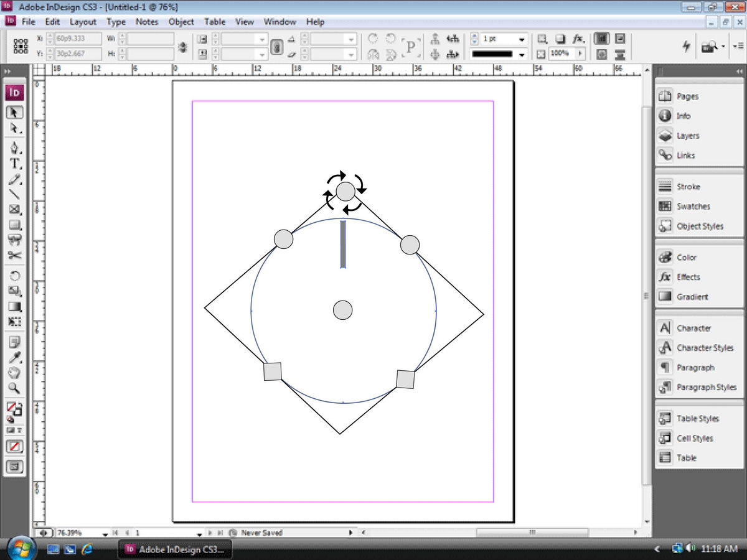747x560 pixels.
Task: Open the Window menu
Action: click(280, 22)
